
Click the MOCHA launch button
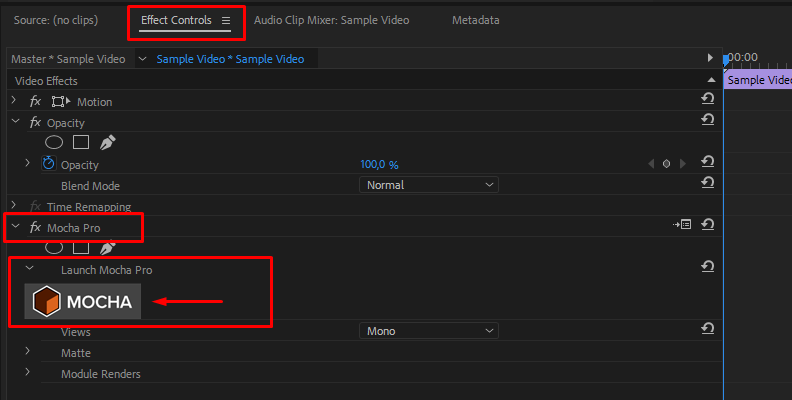83,302
